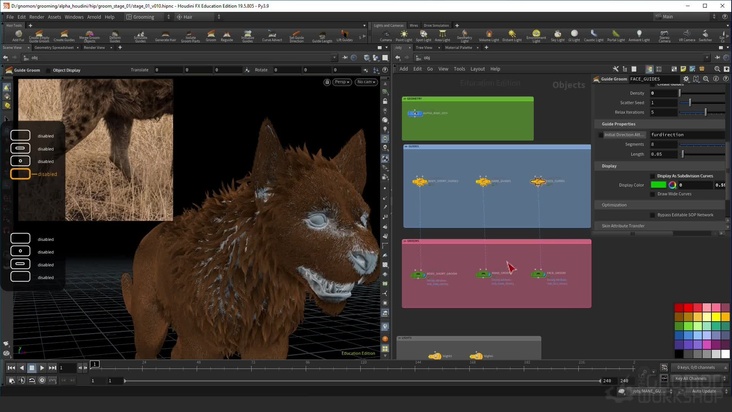Click the Camera shelf tool icon
Viewport: 732px width, 412px height.
pos(385,35)
